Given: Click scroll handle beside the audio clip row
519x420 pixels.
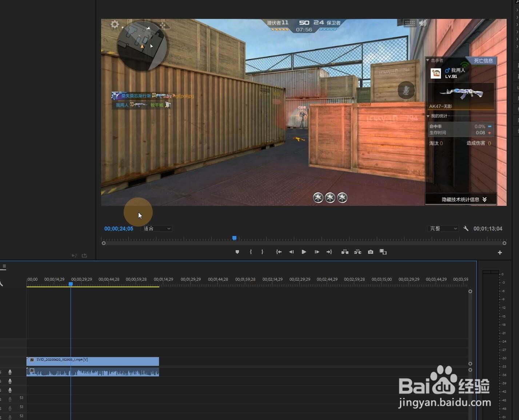Looking at the screenshot, I should [x=470, y=370].
